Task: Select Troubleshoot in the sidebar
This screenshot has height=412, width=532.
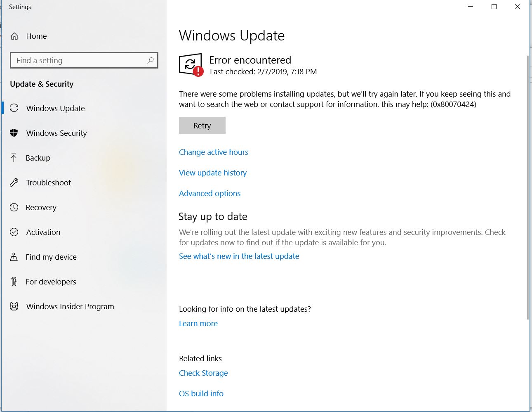Action: [x=84, y=182]
